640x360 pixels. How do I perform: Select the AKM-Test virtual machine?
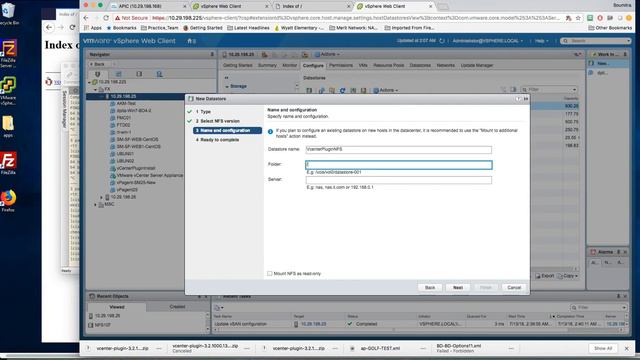126,104
